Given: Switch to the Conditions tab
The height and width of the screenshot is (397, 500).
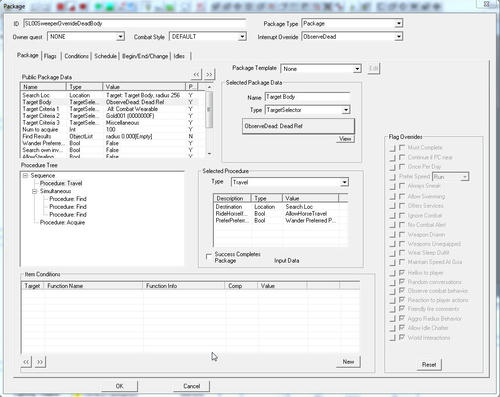Looking at the screenshot, I should (76, 56).
